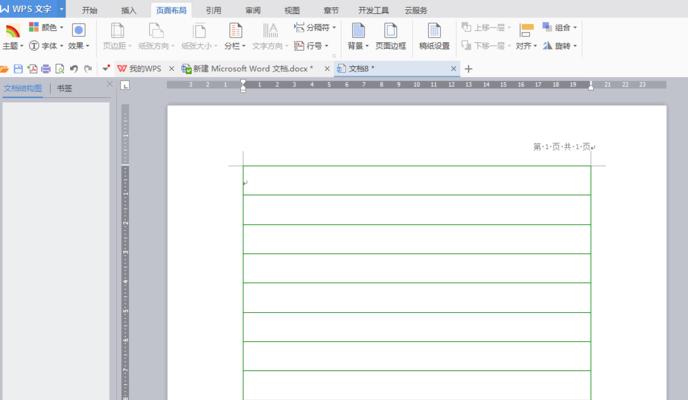Click the export to PDF icon
688x400 pixels.
click(32, 69)
